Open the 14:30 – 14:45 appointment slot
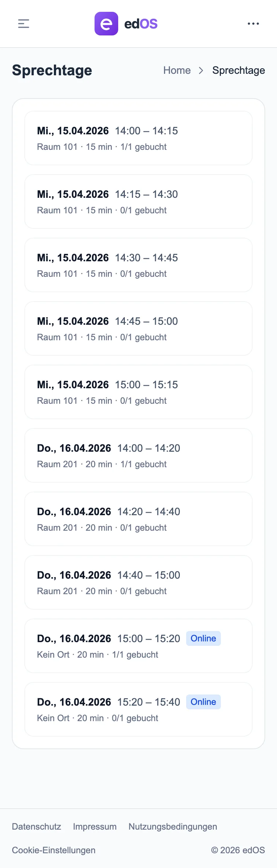277x868 pixels. click(138, 265)
